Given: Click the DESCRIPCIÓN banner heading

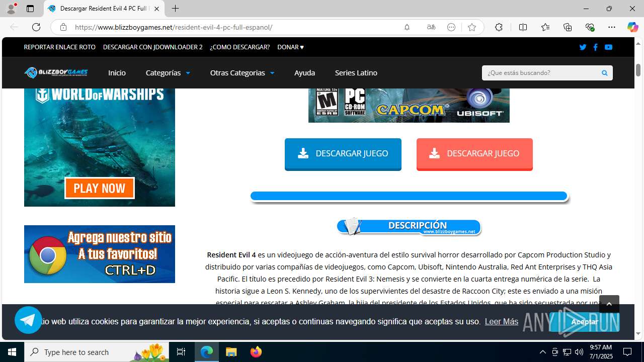Looking at the screenshot, I should point(409,227).
